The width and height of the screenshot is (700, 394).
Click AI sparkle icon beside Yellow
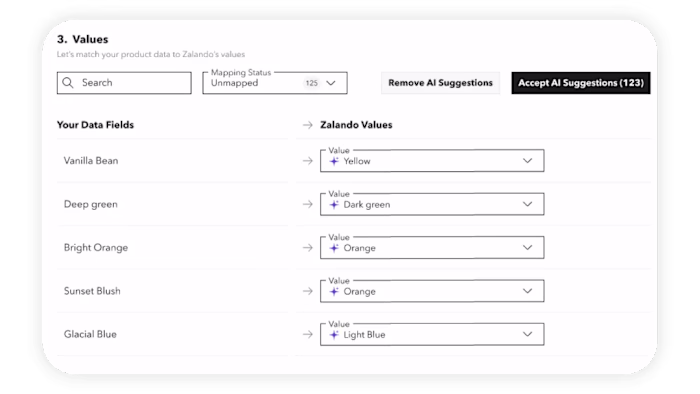[334, 161]
